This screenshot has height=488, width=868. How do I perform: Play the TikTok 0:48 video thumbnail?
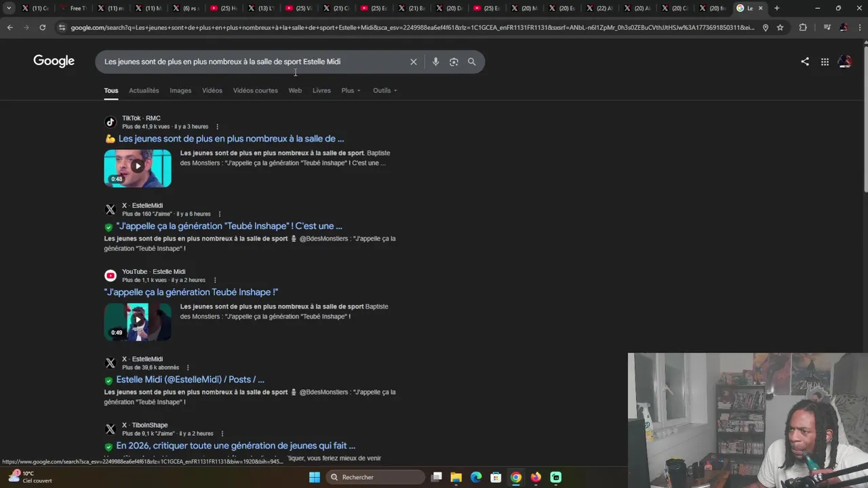click(x=138, y=168)
